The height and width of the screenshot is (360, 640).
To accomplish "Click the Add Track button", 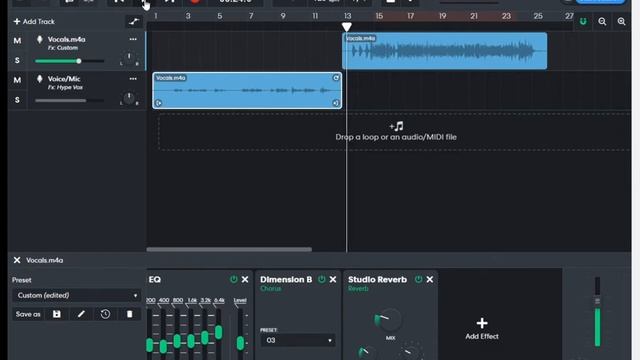I will (x=34, y=22).
